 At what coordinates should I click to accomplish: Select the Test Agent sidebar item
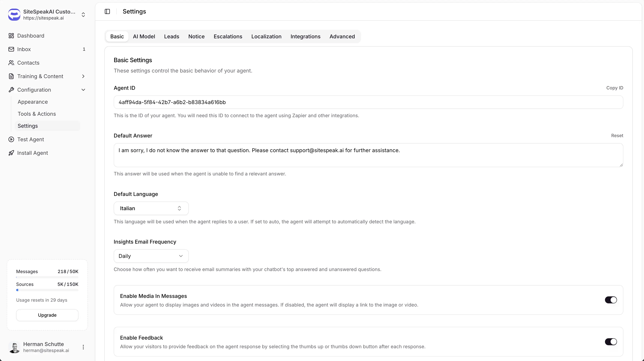31,139
